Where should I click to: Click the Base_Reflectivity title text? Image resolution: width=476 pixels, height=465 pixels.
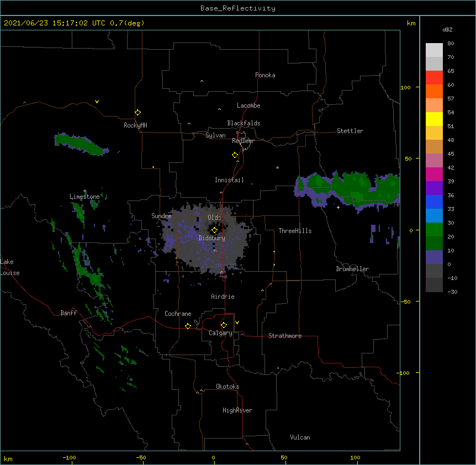click(238, 8)
